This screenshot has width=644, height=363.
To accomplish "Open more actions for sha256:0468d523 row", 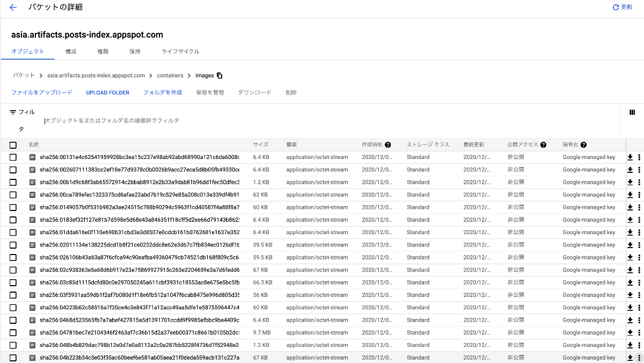I will (x=639, y=320).
